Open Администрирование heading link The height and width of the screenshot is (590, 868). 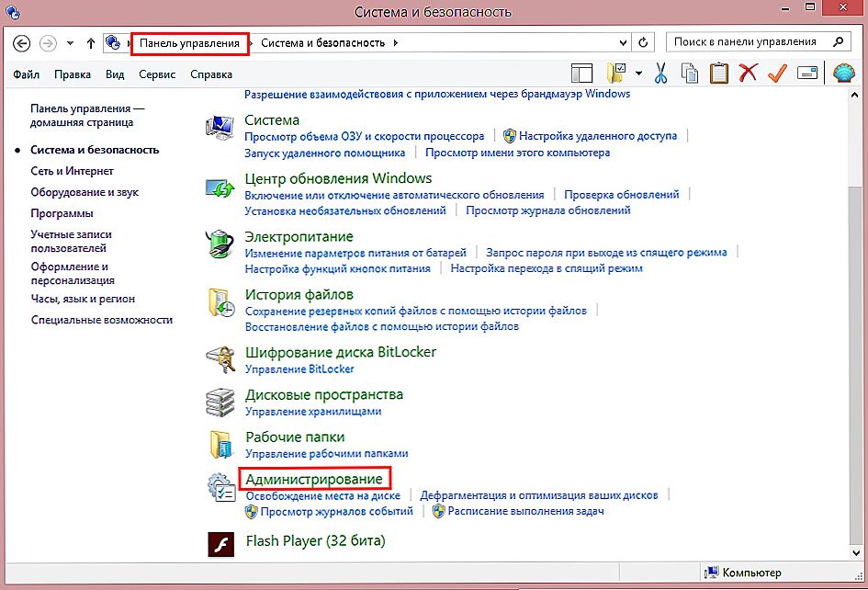(314, 479)
